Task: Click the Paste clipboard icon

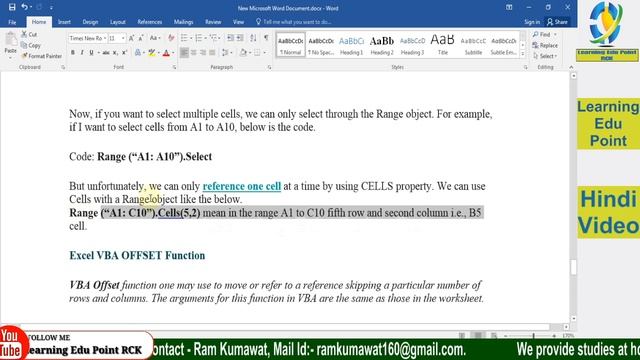Action: [x=11, y=40]
